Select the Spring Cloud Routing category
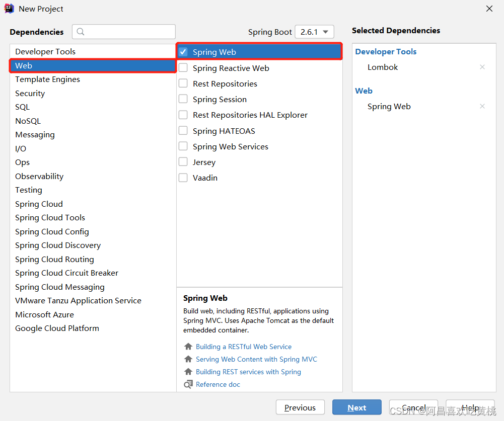 click(55, 259)
